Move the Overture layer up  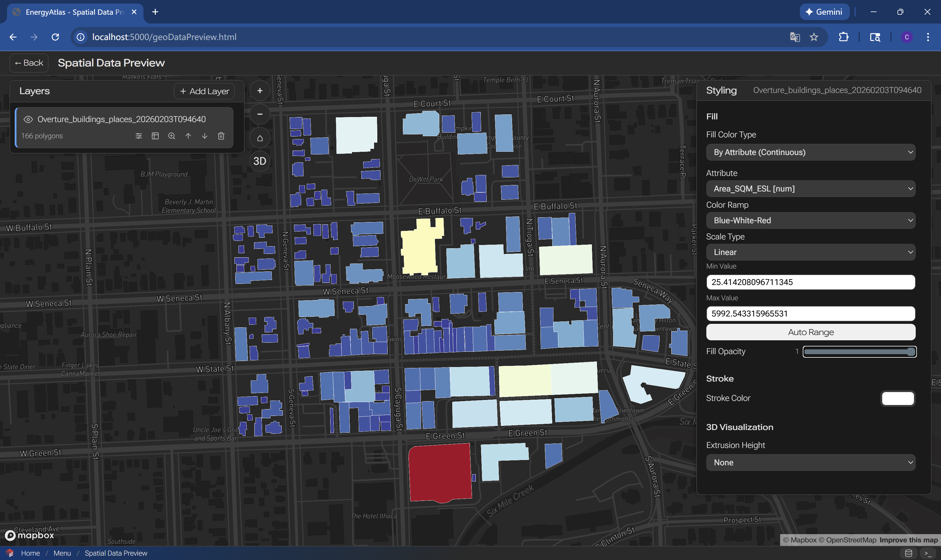click(188, 136)
